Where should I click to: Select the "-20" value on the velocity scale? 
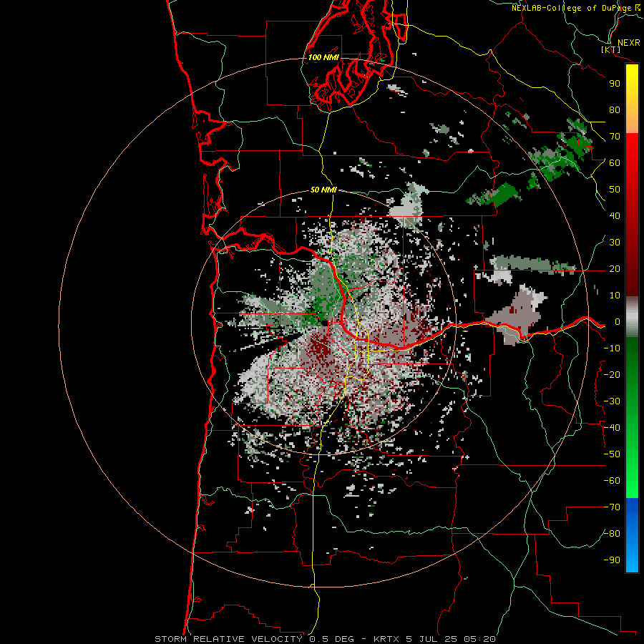click(x=612, y=374)
